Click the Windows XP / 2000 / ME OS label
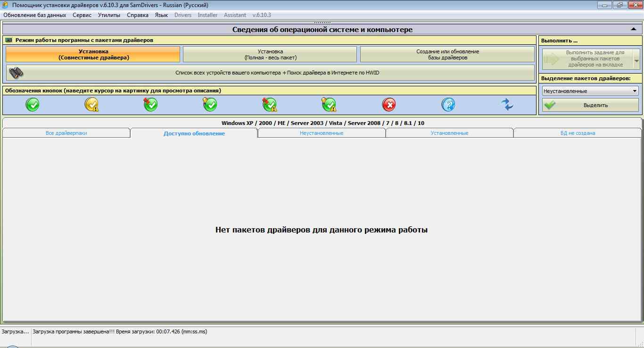Screen dimensions: 644x348 (x=323, y=123)
